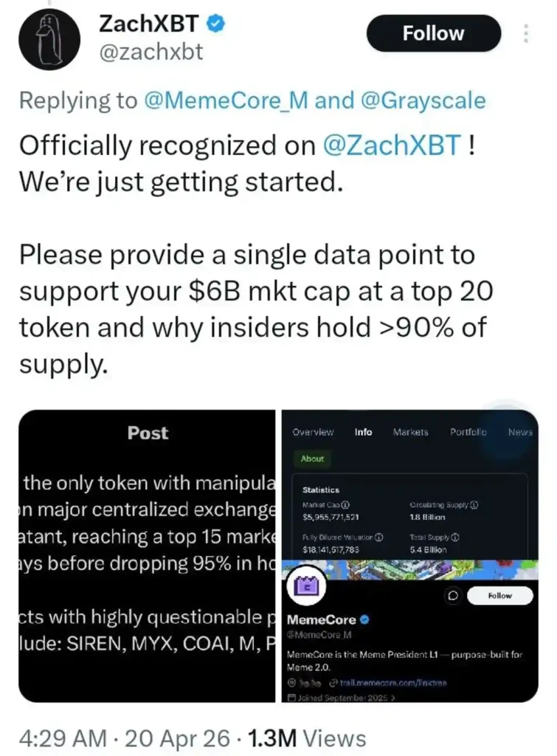Follow ZachXBT using the Follow button
This screenshot has width=557, height=756.
click(433, 32)
